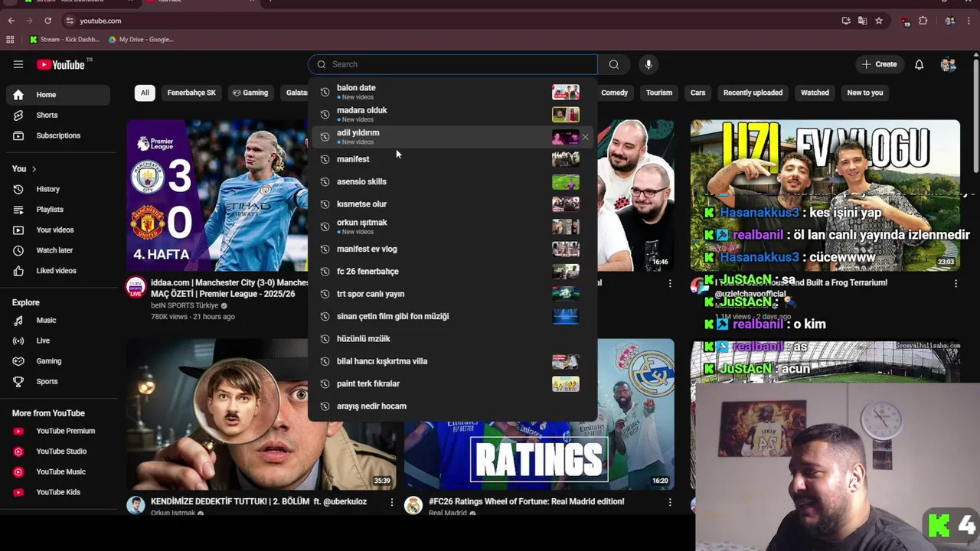Open Live under Explore
Screen dimensions: 980x551
click(58, 341)
